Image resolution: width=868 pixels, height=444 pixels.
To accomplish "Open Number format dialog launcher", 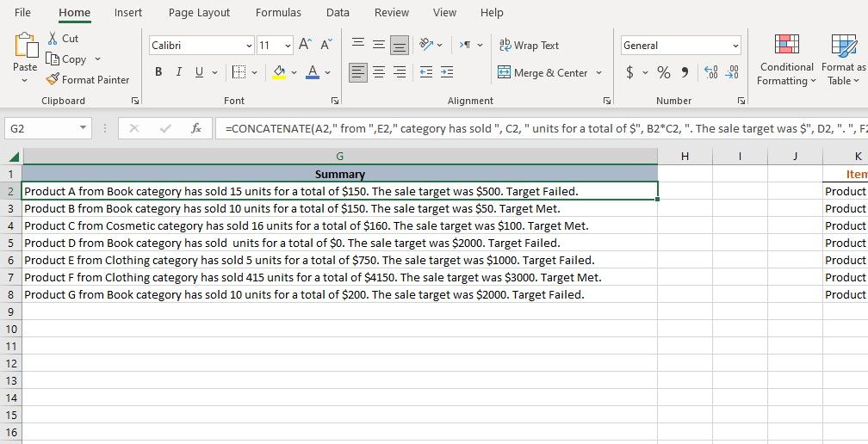I will 741,101.
